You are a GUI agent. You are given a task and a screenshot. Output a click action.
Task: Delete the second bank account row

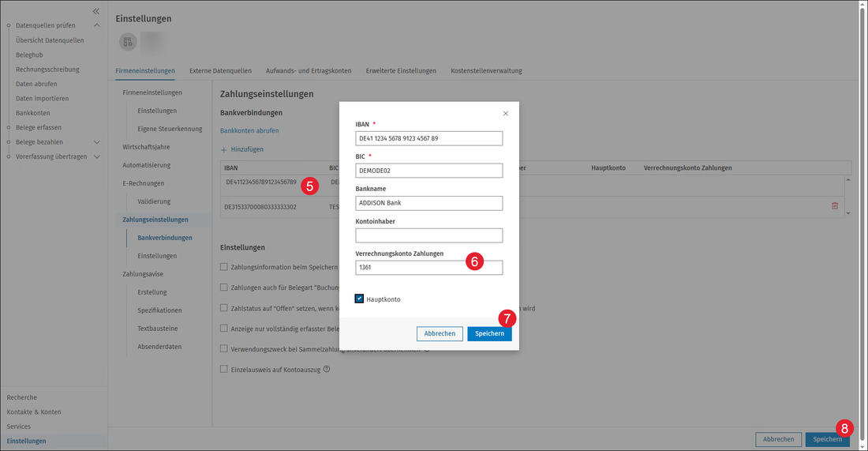click(x=834, y=205)
